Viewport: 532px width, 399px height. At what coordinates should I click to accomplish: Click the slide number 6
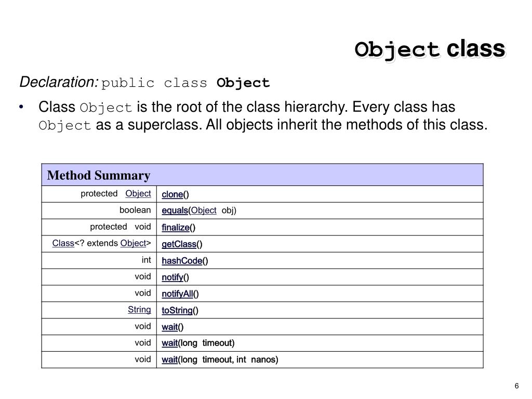point(516,385)
